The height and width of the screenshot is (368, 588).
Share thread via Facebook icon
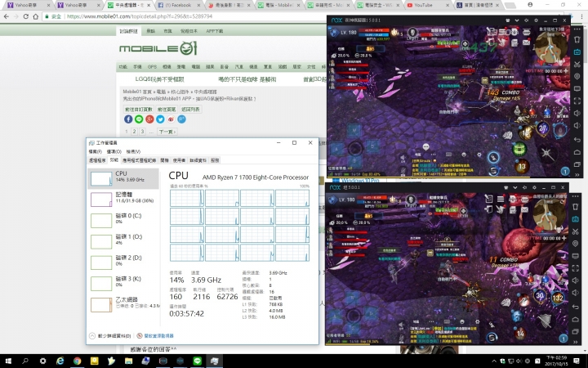coord(128,119)
